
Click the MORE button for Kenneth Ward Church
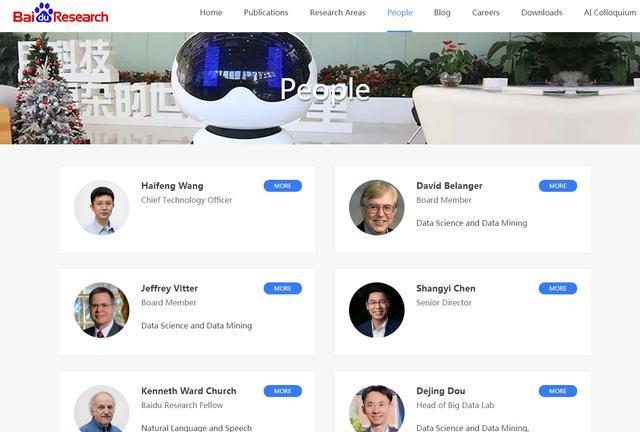282,391
